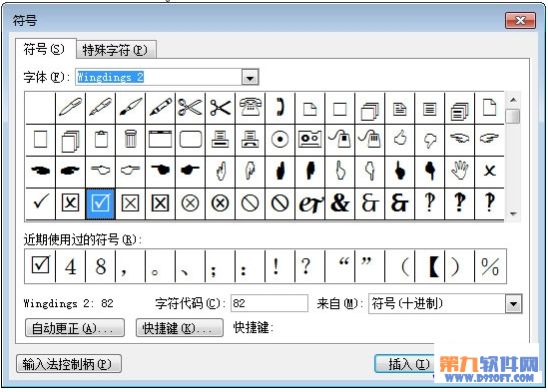
Task: Choose the telephone symbol
Action: (x=250, y=107)
